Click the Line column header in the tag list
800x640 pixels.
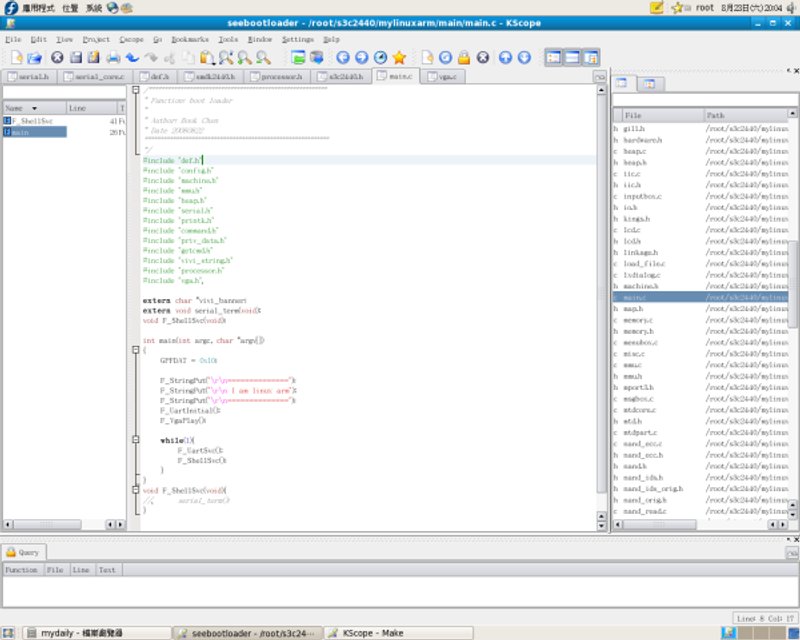pyautogui.click(x=92, y=109)
